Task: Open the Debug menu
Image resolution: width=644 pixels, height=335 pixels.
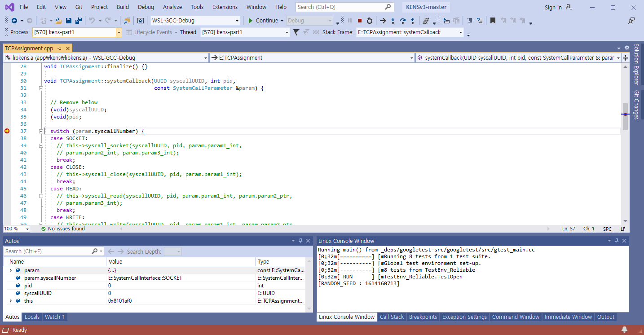Action: click(146, 7)
